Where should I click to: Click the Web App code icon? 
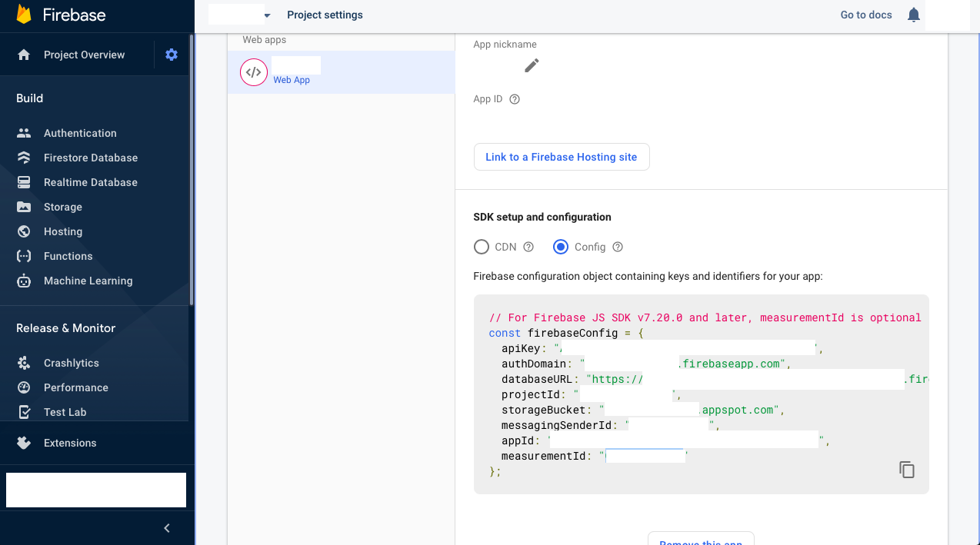253,72
